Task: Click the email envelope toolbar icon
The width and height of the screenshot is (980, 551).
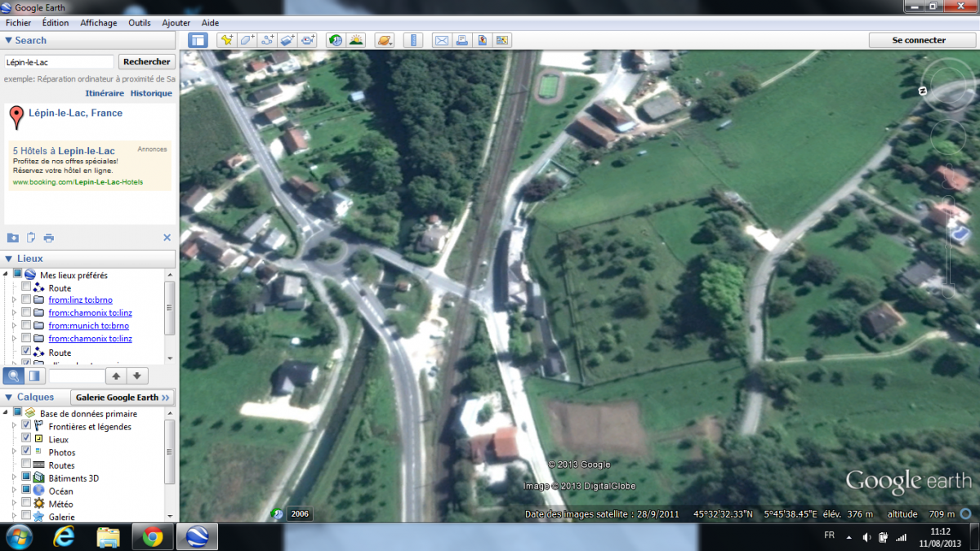Action: (442, 40)
